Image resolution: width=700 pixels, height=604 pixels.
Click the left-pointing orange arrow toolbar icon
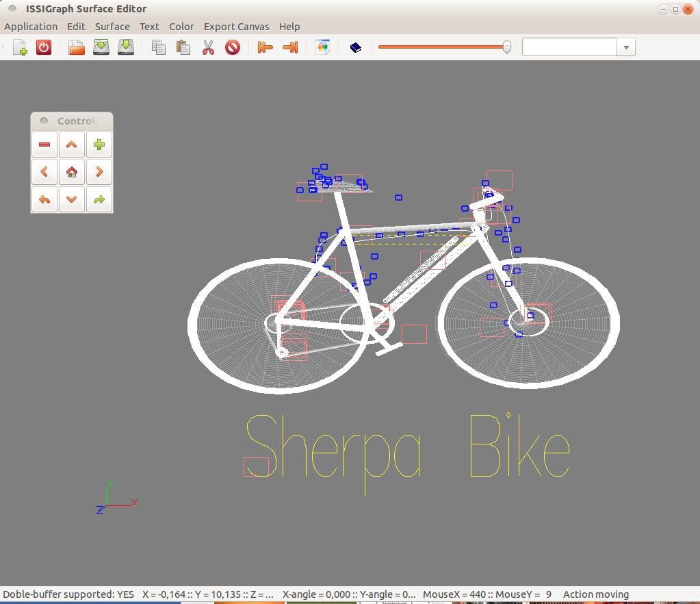(x=265, y=47)
